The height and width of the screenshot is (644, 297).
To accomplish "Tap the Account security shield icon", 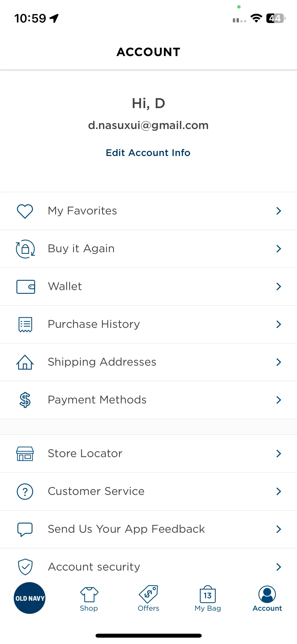I will (x=25, y=567).
